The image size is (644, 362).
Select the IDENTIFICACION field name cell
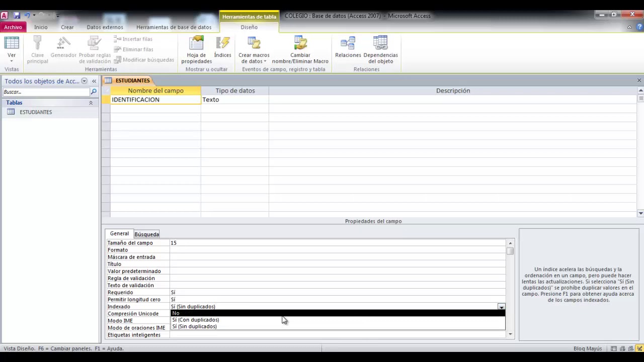[155, 100]
